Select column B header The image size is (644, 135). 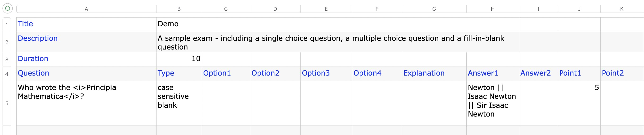179,9
